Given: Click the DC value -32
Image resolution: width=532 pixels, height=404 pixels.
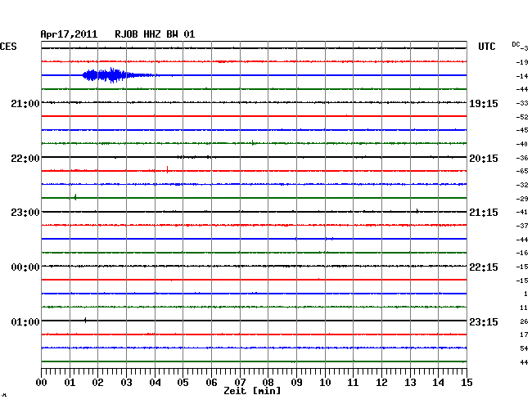Looking at the screenshot, I should coord(522,185).
